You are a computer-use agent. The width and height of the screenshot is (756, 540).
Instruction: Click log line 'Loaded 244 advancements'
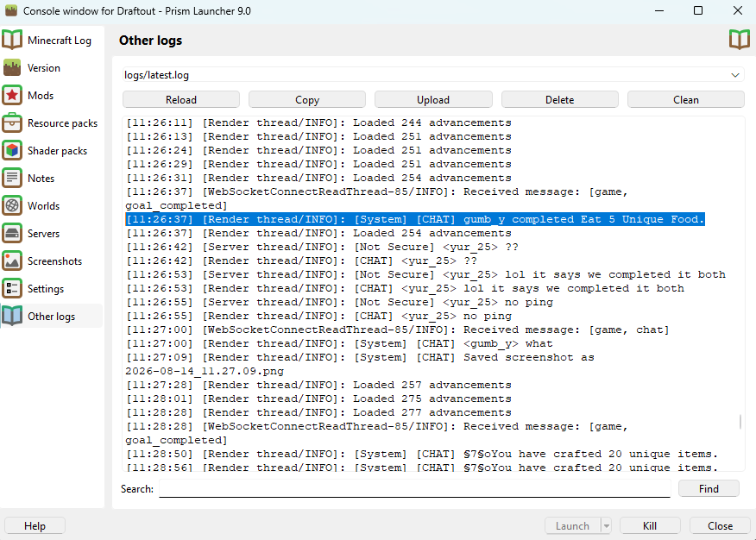tap(318, 122)
